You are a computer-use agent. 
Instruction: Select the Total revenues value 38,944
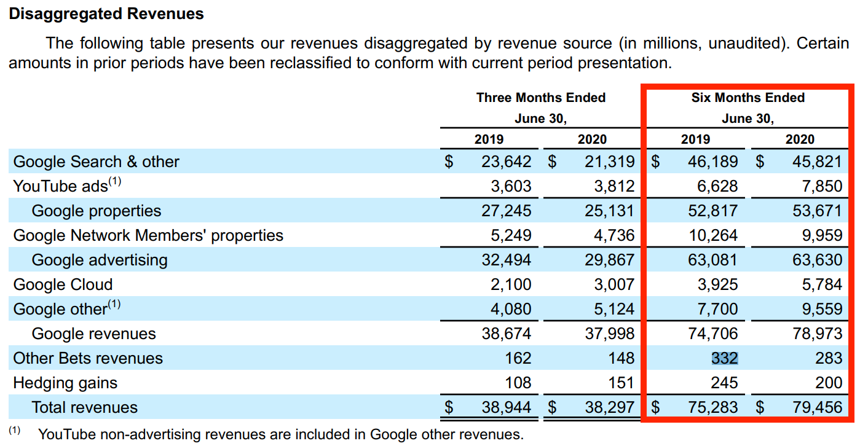pyautogui.click(x=507, y=407)
